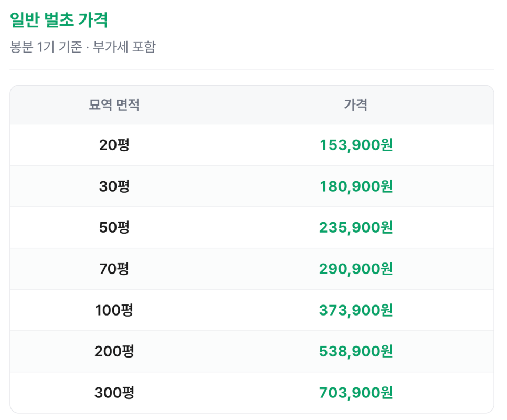Click the 180,900원 price

click(x=356, y=186)
